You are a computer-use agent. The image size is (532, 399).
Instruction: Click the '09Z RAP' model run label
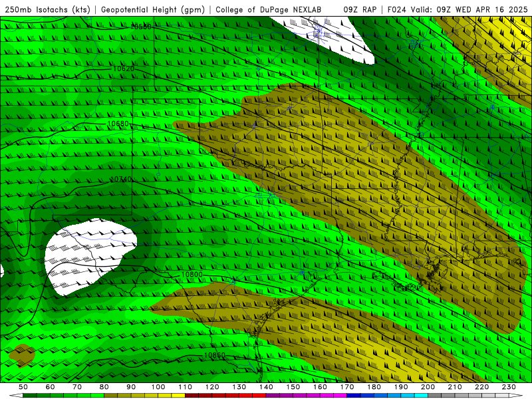tap(360, 9)
